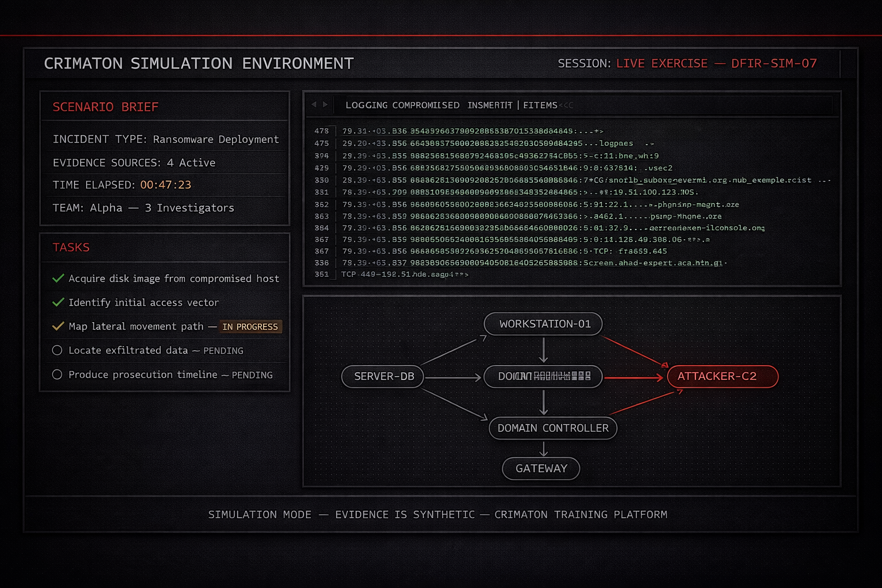Click the SCENARIO BRIEF panel header
This screenshot has width=882, height=588.
(x=106, y=107)
